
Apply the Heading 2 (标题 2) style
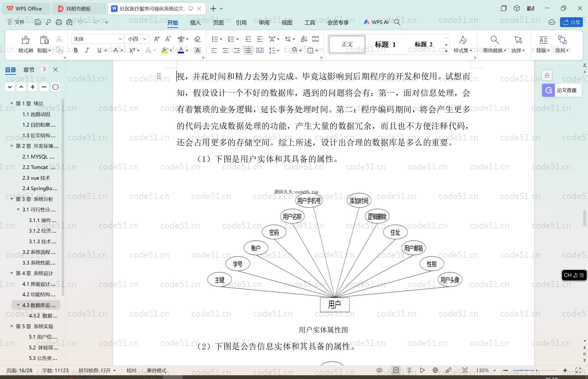coord(423,45)
